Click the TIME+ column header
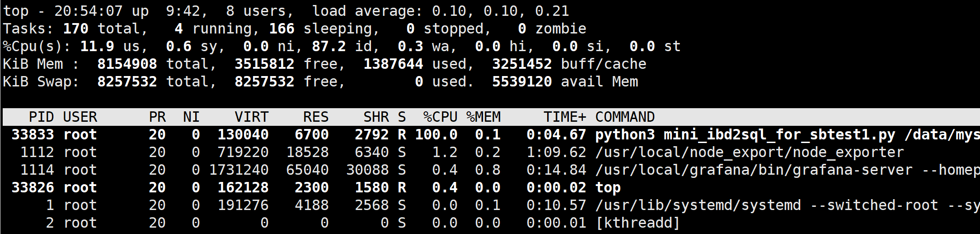Image resolution: width=980 pixels, height=234 pixels. pyautogui.click(x=565, y=117)
